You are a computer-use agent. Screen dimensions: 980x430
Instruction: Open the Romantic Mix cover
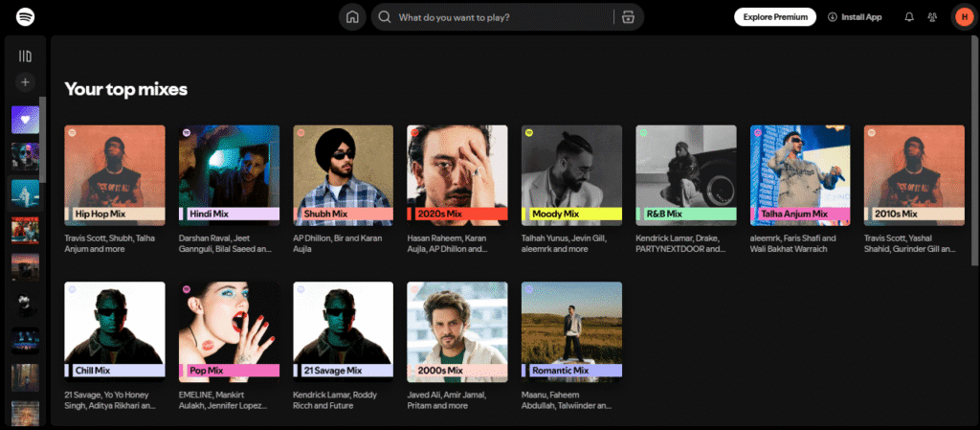click(x=572, y=332)
